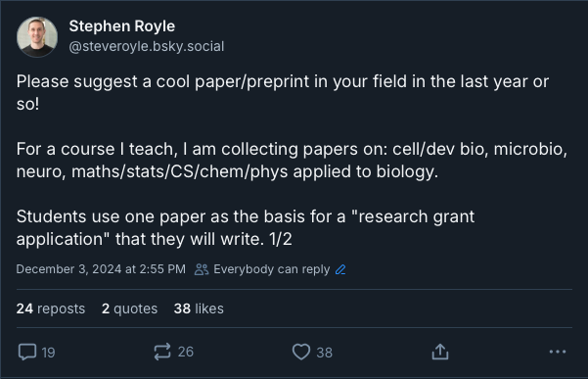The height and width of the screenshot is (379, 588).
Task: Click the post text about cool paper/preprint
Action: pos(283,93)
